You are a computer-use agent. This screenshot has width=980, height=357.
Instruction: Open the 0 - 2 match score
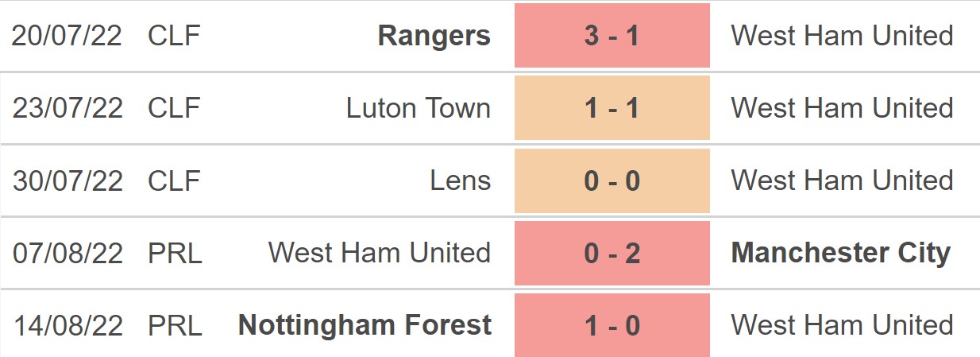click(612, 253)
